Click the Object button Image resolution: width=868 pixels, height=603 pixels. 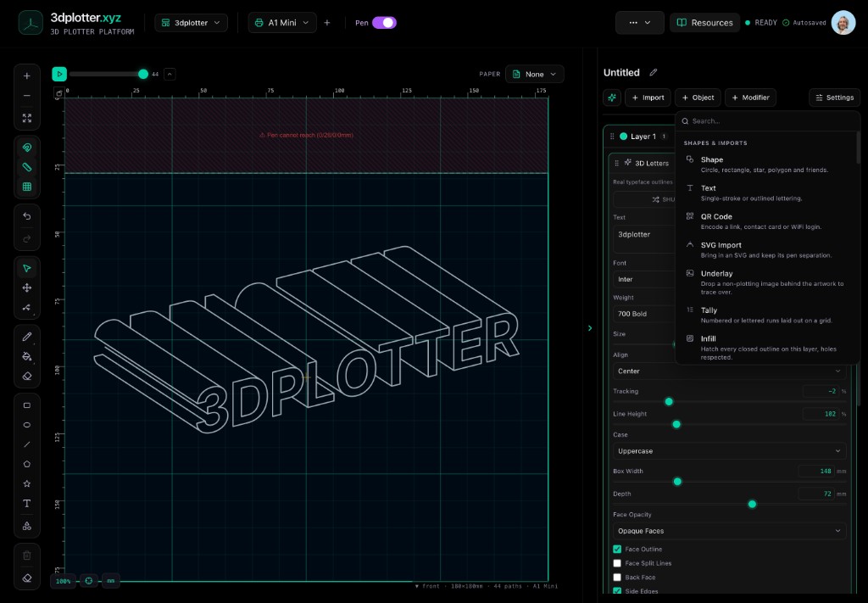(698, 98)
